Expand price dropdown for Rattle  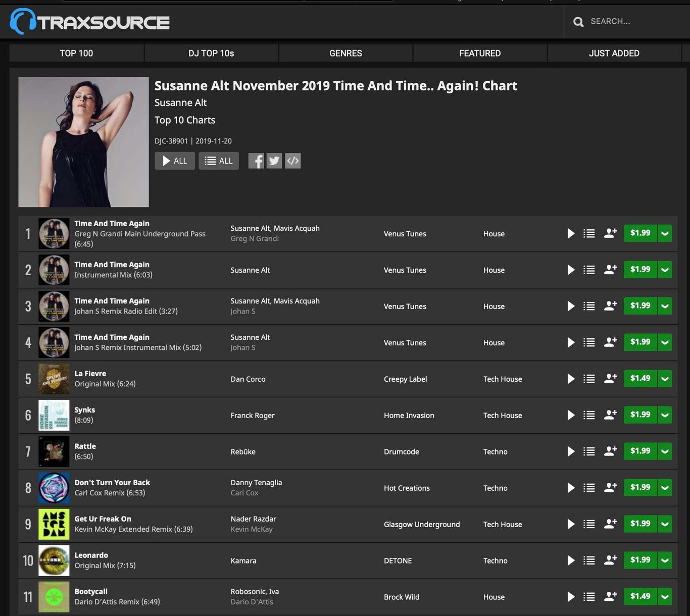tap(665, 451)
